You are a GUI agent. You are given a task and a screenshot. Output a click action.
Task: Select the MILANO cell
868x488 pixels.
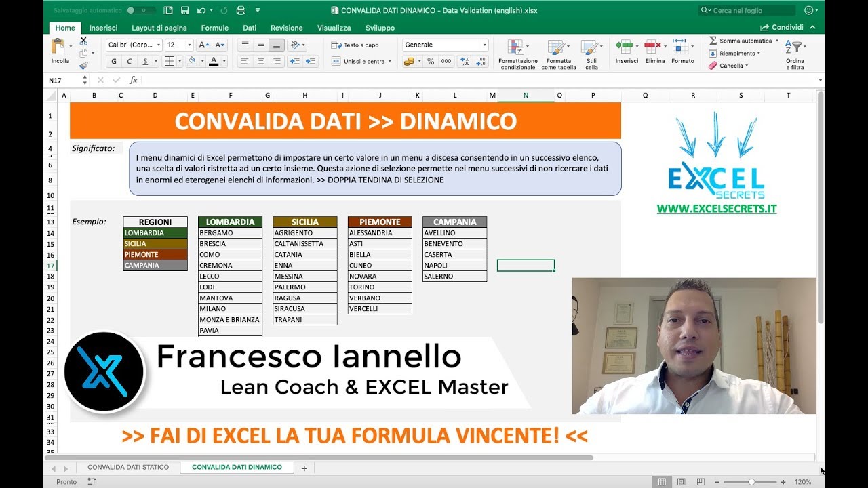click(230, 309)
